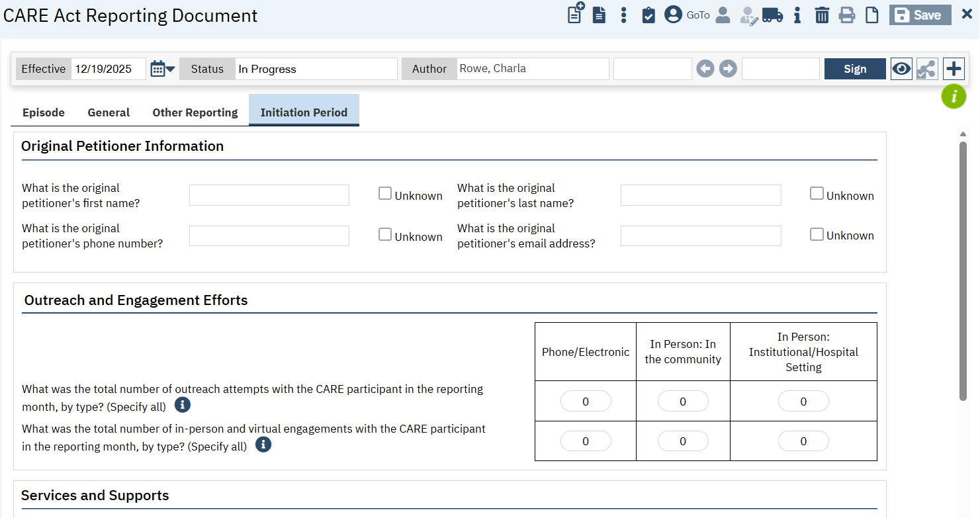Click the eye view icon beside Sign
The image size is (980, 518).
pos(901,69)
